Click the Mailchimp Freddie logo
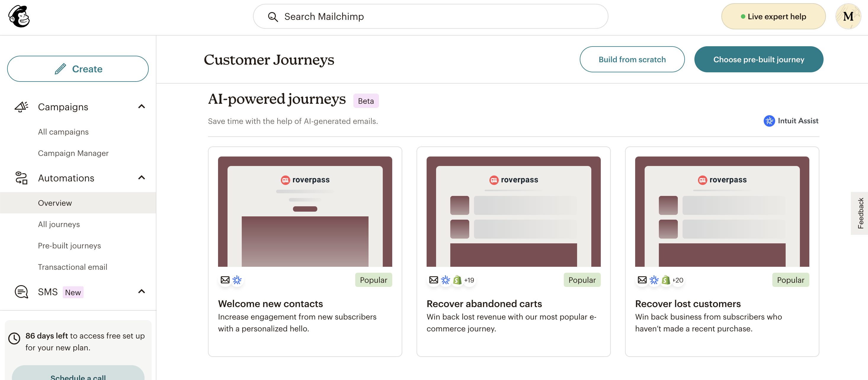Viewport: 868px width, 380px height. (x=19, y=16)
